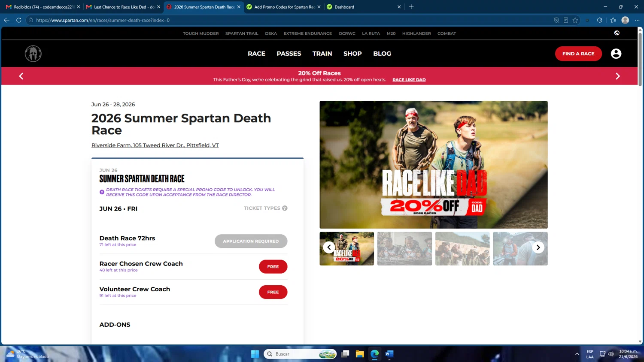The width and height of the screenshot is (644, 362).
Task: Open browser Extensions puzzle icon
Action: pos(600,20)
